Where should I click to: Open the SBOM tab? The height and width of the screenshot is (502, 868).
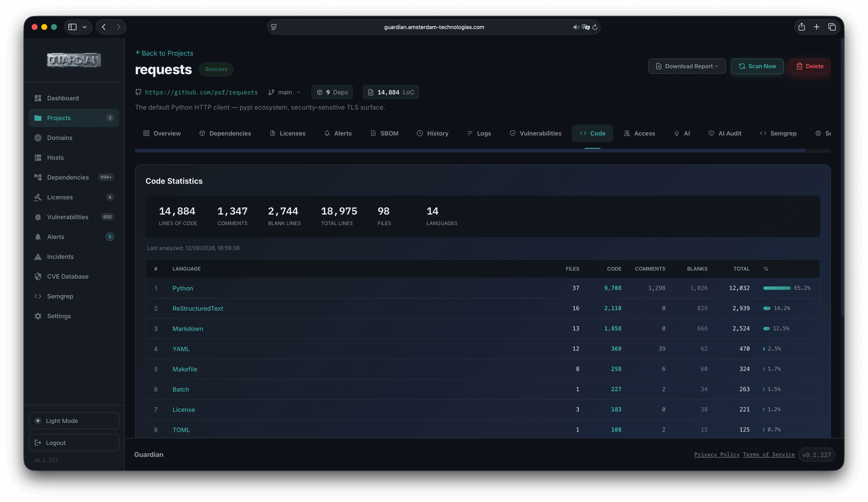coord(384,133)
